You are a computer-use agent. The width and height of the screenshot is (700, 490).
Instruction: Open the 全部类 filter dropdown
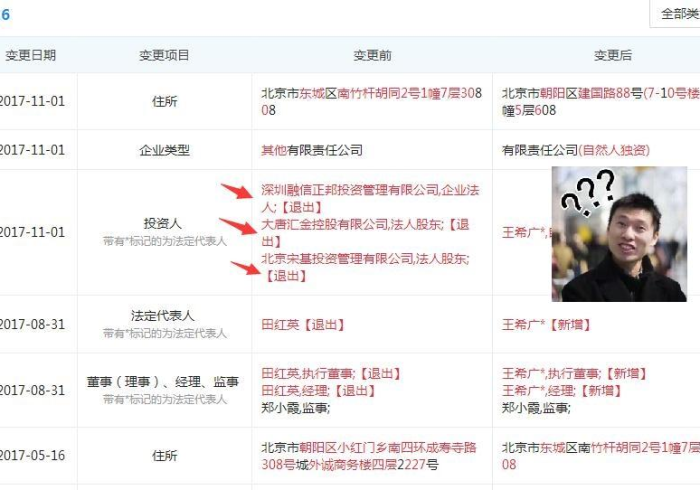675,14
